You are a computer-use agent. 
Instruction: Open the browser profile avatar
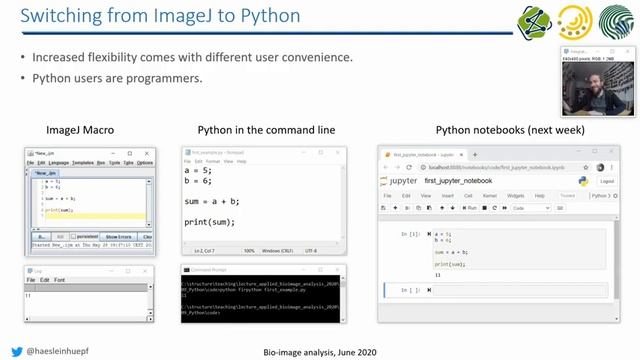pyautogui.click(x=600, y=167)
